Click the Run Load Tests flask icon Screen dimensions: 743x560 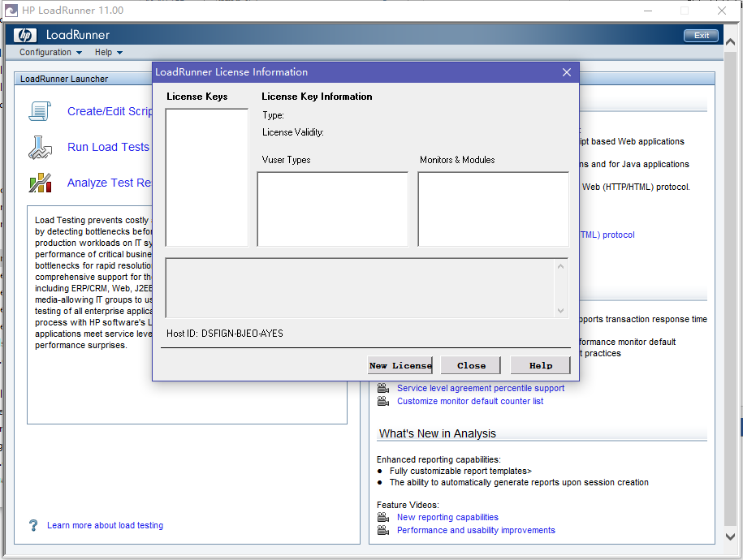coord(40,148)
